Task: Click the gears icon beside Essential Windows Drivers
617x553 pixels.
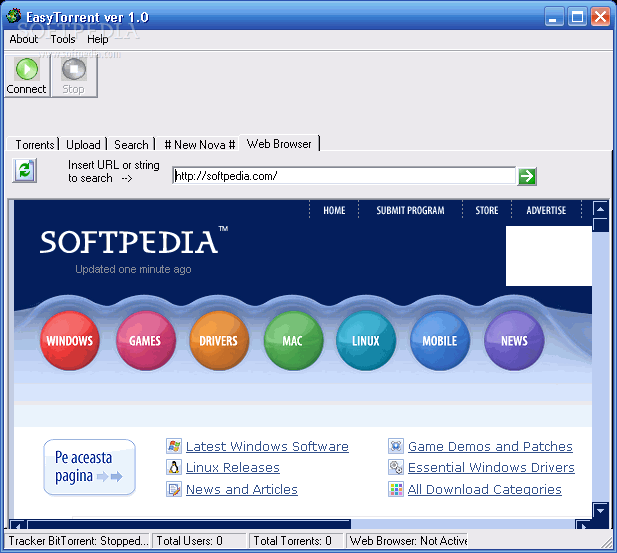Action: (396, 467)
